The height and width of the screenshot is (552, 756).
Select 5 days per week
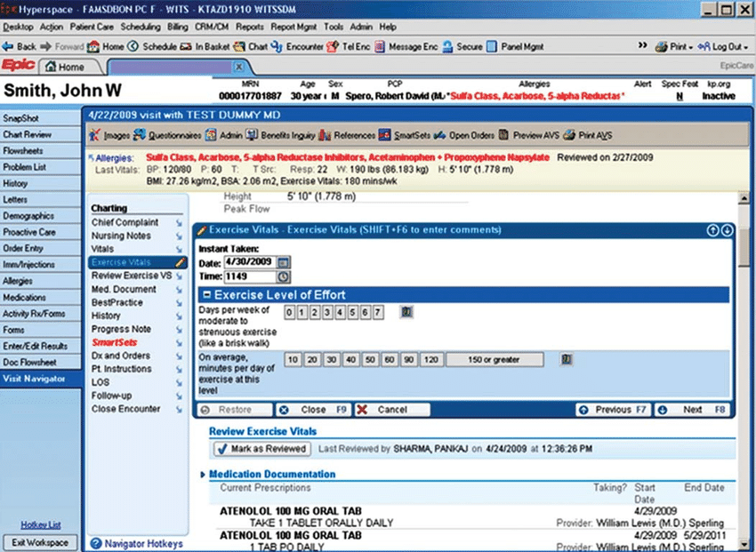pos(352,313)
